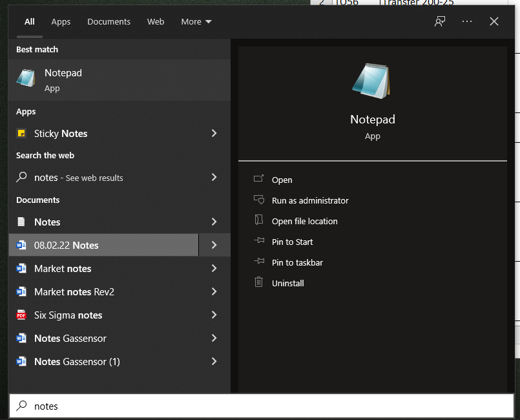Open the three-dot options menu
This screenshot has height=420, width=520.
coord(467,21)
